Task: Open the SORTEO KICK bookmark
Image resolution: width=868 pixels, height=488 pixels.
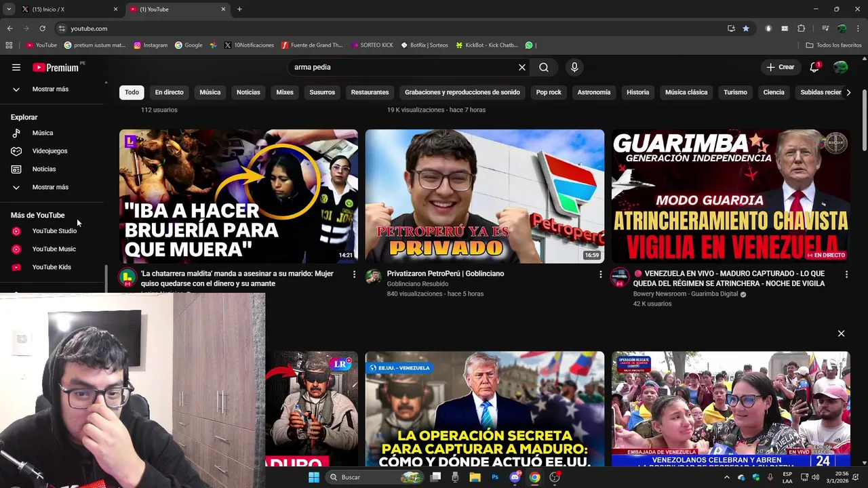Action: tap(372, 45)
